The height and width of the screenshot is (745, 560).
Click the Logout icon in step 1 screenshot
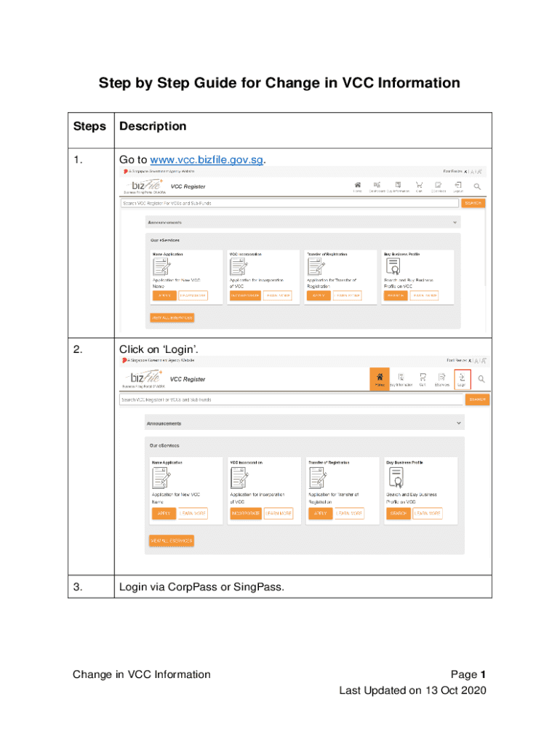(x=457, y=186)
